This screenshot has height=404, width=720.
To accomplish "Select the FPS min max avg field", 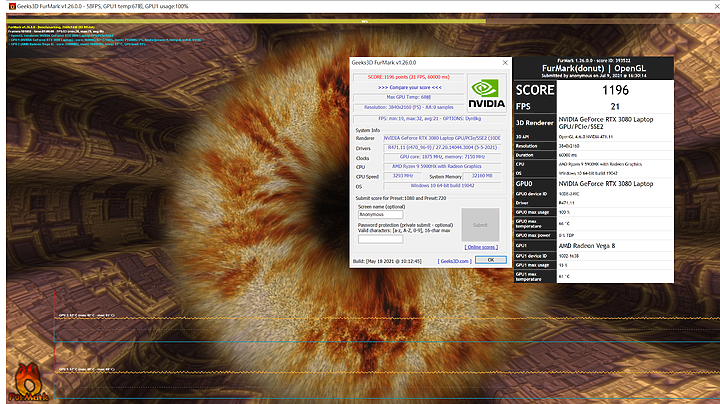I will (x=429, y=118).
